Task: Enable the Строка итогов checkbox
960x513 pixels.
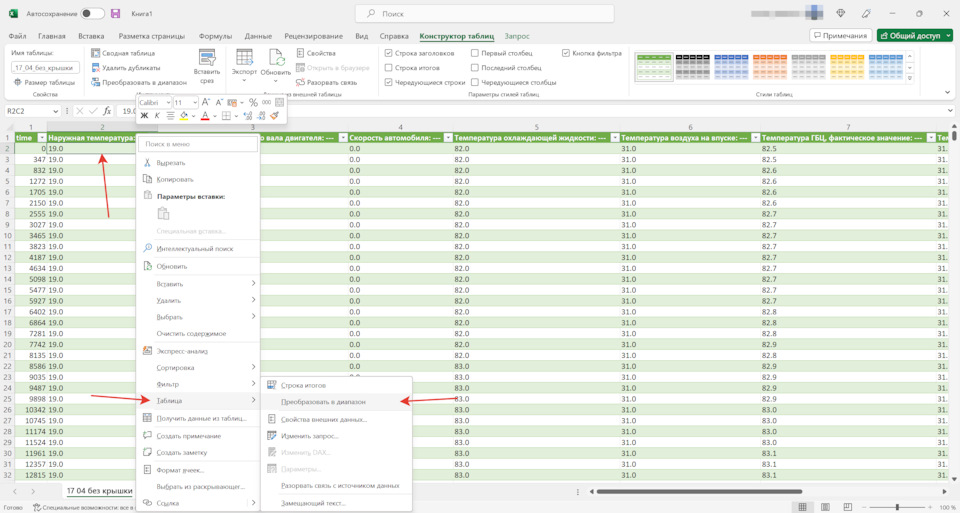Action: point(388,68)
